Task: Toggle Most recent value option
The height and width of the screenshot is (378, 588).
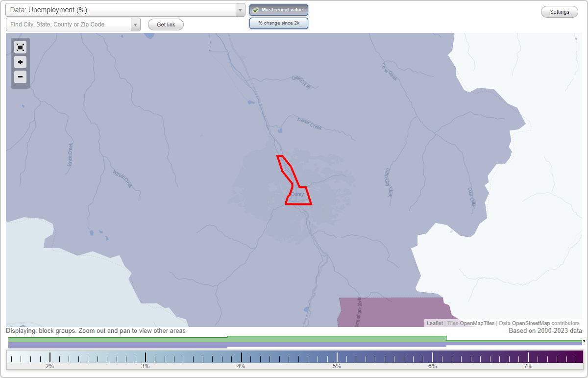Action: click(279, 10)
